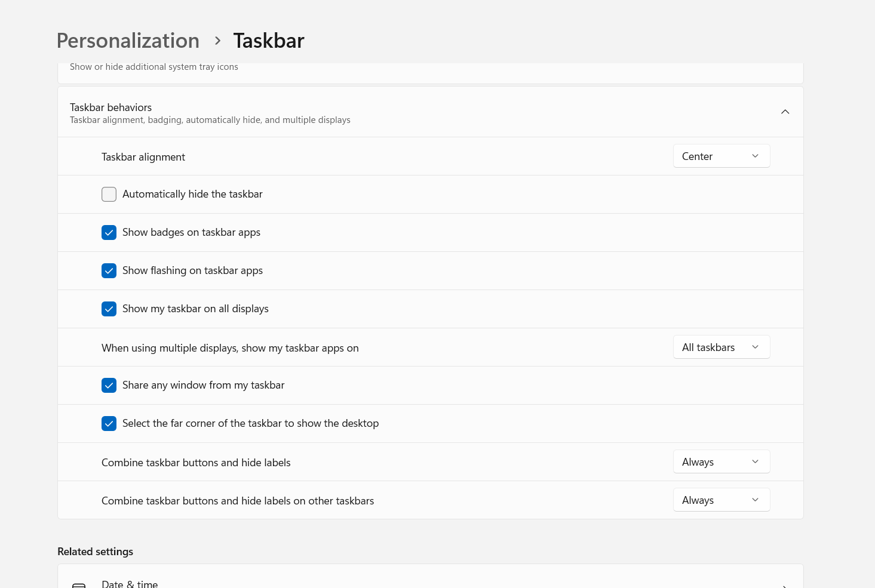Turn off Share any window from my taskbar
Viewport: 875px width, 588px height.
pyautogui.click(x=109, y=385)
